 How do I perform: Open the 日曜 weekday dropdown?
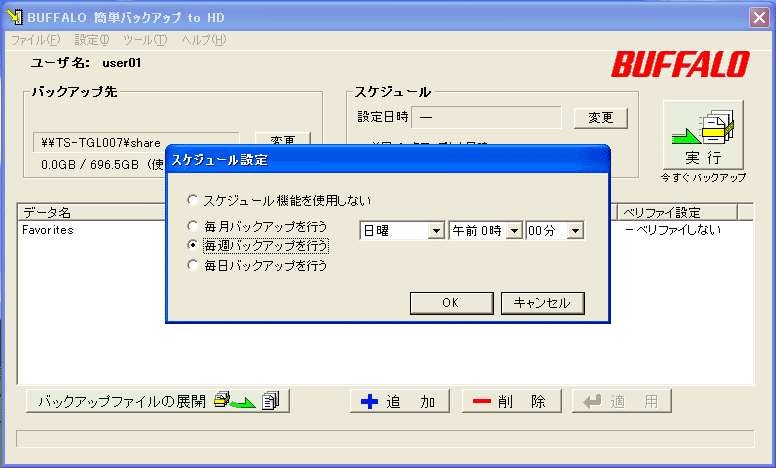click(436, 231)
